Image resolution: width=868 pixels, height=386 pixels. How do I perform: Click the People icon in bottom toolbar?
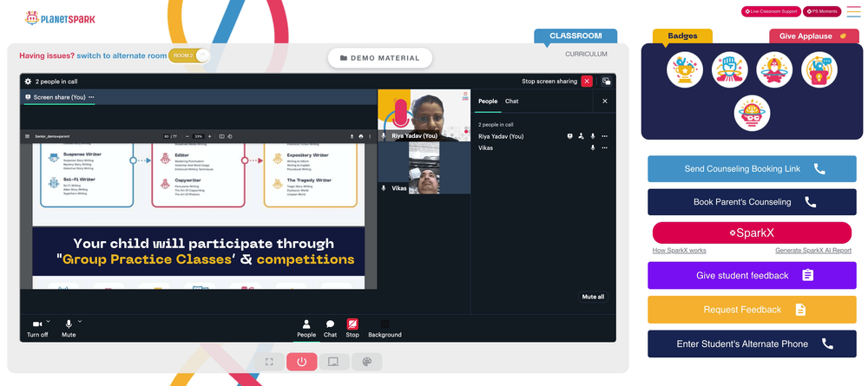pos(306,329)
